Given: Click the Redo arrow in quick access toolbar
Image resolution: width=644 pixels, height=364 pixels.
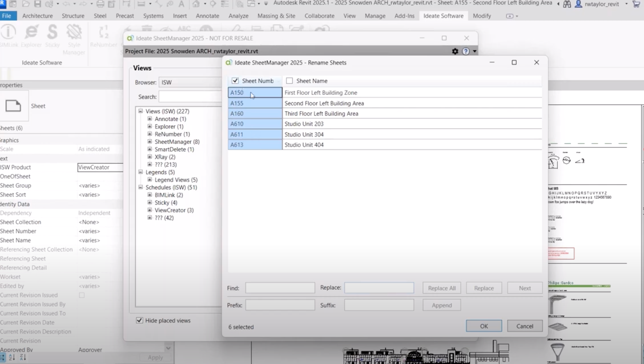Looking at the screenshot, I should click(83, 4).
